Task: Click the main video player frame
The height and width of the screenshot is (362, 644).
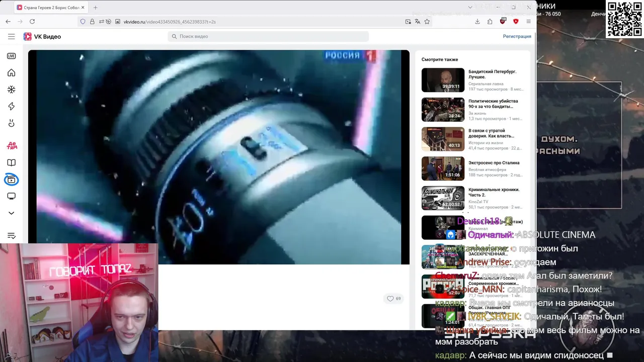Action: click(x=219, y=157)
